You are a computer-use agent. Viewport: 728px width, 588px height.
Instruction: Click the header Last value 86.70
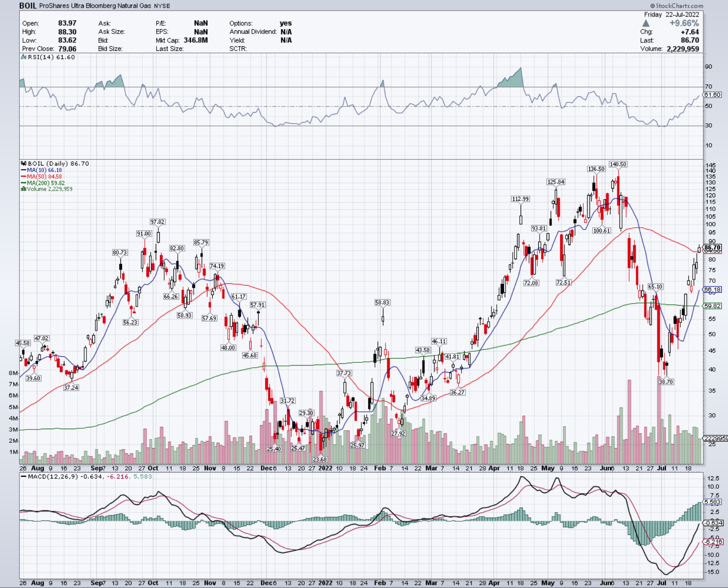(x=690, y=40)
